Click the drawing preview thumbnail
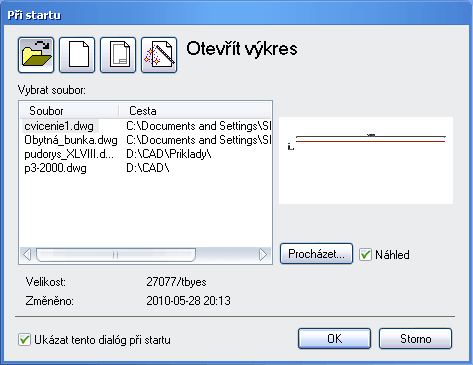Screen dimensions: 473x365 click(366, 160)
